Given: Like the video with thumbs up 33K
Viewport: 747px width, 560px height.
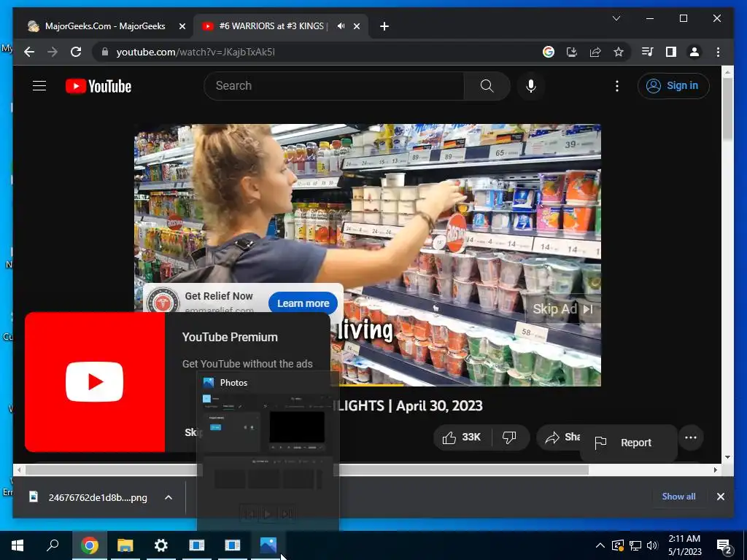Looking at the screenshot, I should pos(462,437).
